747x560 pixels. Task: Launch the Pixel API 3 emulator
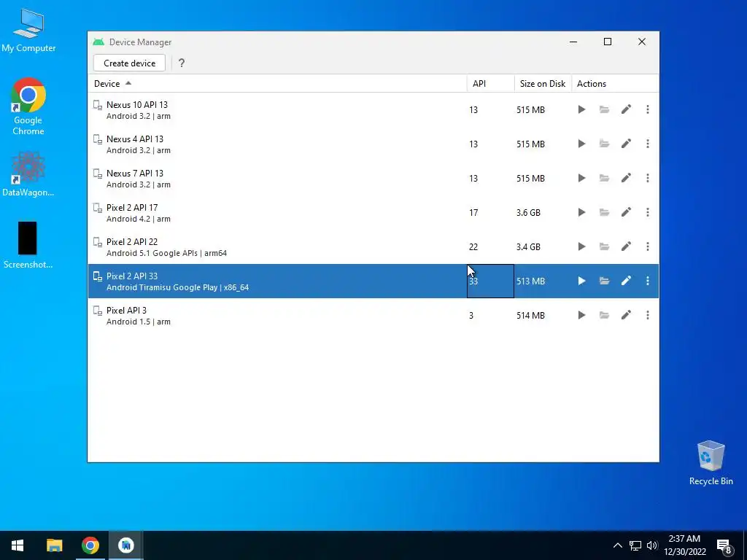click(581, 315)
